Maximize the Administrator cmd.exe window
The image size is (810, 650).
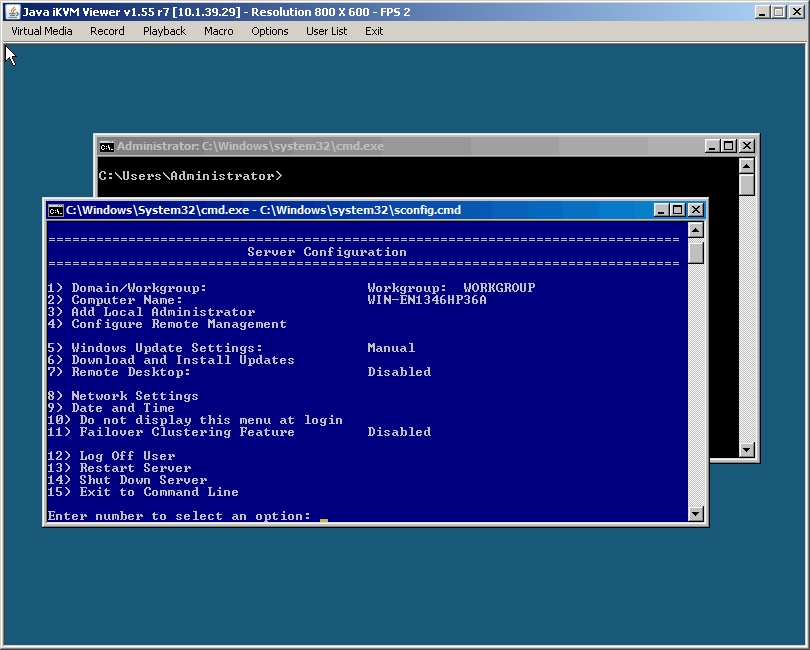[729, 146]
